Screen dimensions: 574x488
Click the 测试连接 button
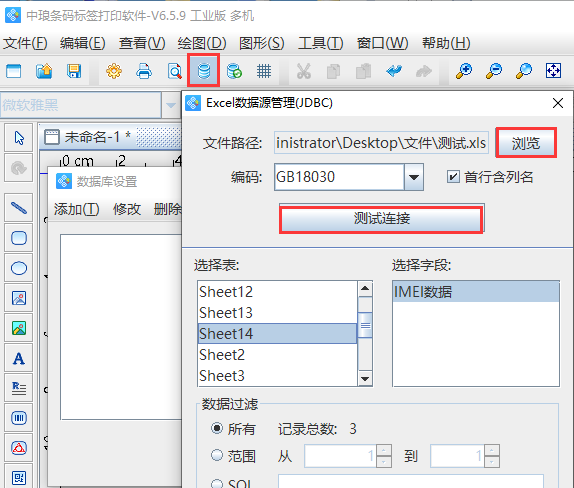(381, 219)
